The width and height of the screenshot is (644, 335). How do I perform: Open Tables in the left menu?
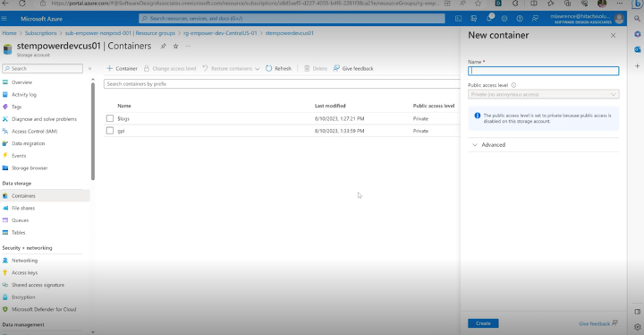click(18, 233)
